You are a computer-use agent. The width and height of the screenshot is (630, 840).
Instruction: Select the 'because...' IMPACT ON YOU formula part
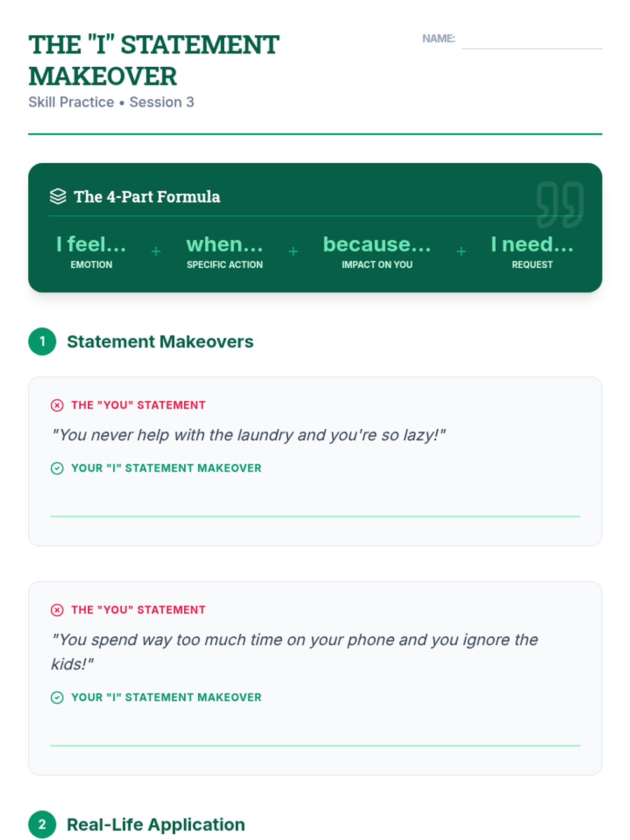tap(377, 252)
